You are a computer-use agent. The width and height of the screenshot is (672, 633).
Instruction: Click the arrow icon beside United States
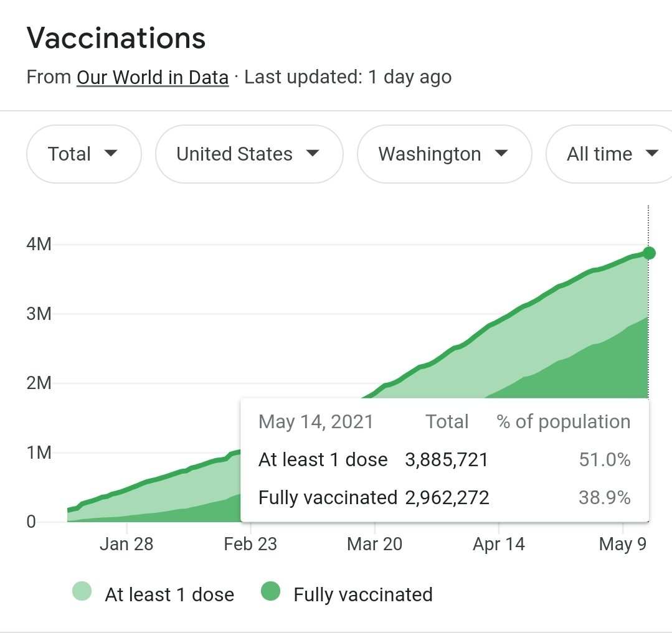coord(313,153)
